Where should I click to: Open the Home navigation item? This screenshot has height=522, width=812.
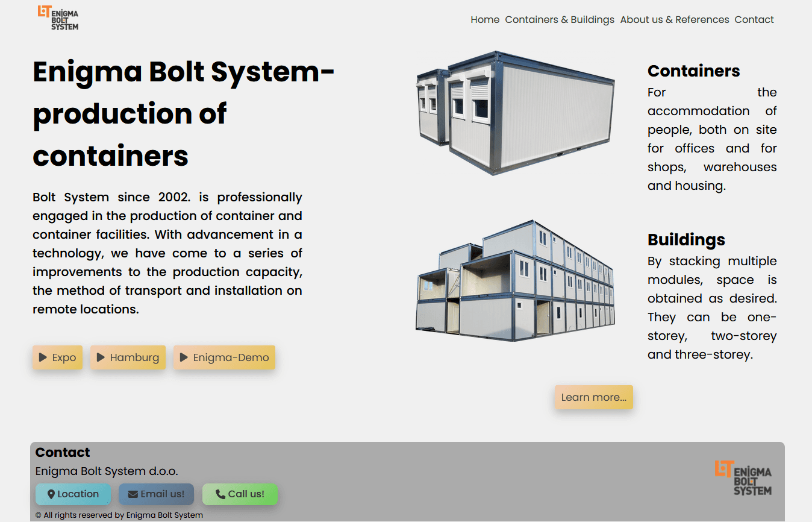pos(485,19)
